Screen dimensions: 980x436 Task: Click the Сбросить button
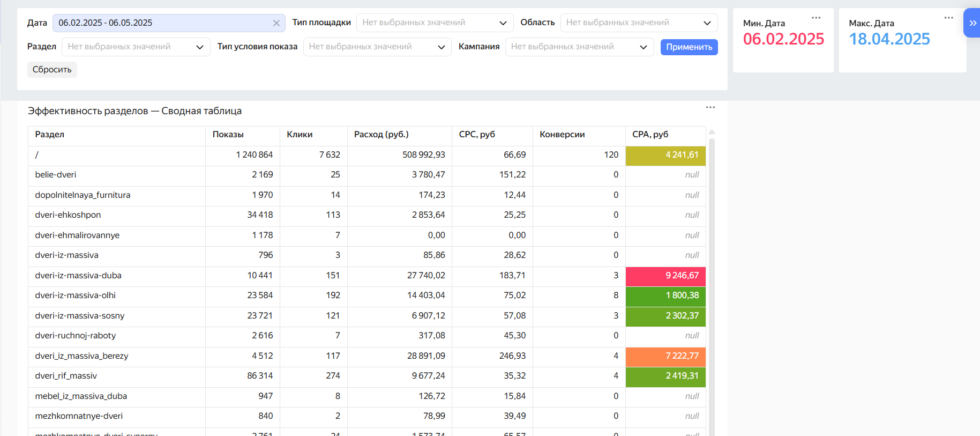52,70
